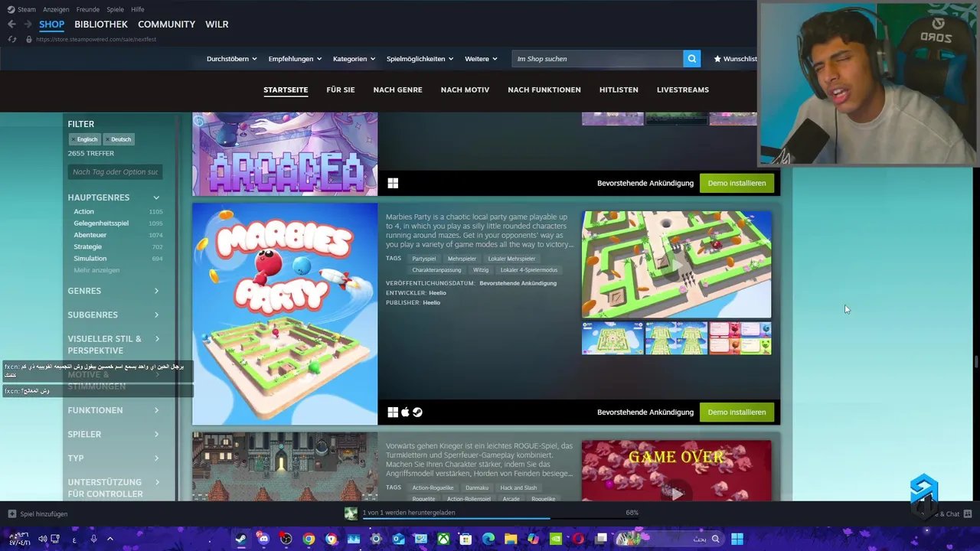Remove the Englisch filter tag
Image resolution: width=980 pixels, height=551 pixels.
73,139
